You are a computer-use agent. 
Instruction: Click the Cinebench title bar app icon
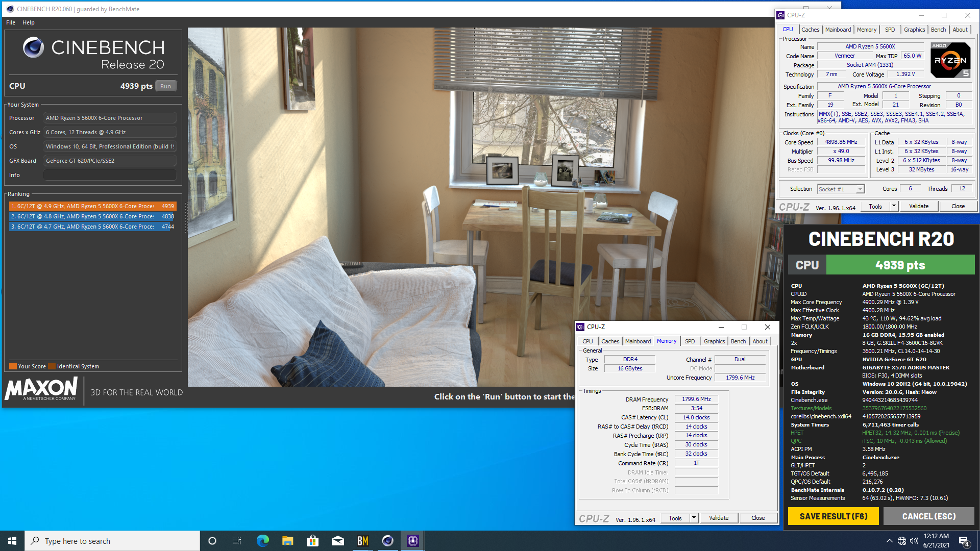tap(10, 9)
